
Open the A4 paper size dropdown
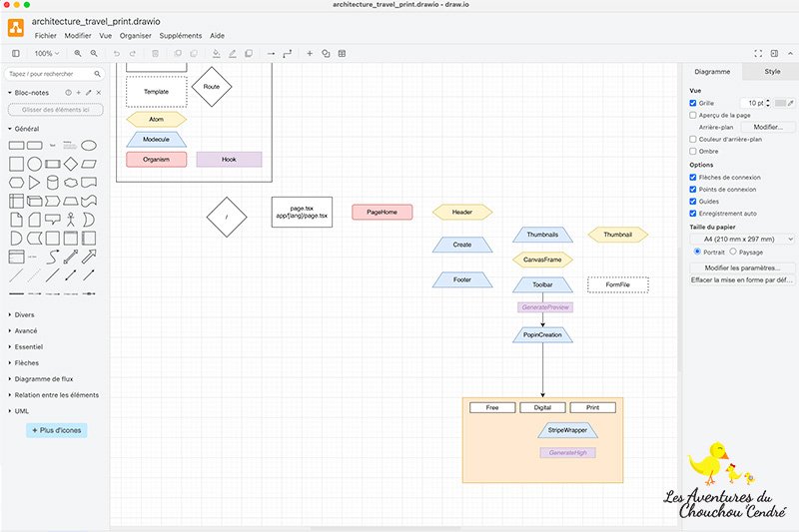(742, 239)
